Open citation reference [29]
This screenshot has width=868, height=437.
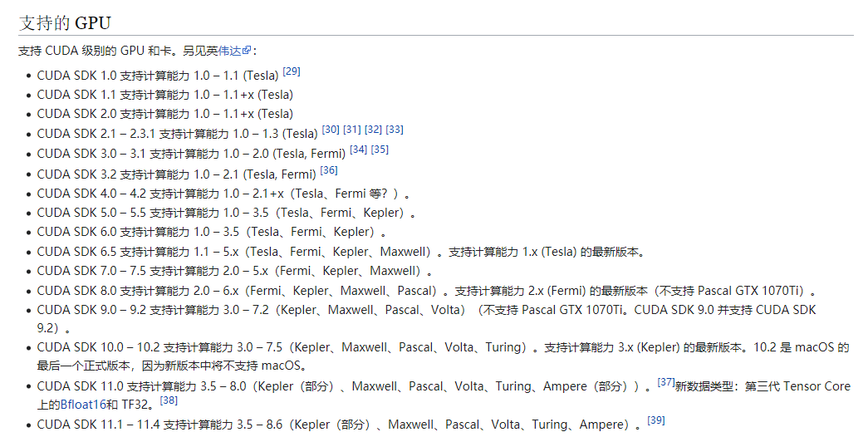[x=292, y=71]
